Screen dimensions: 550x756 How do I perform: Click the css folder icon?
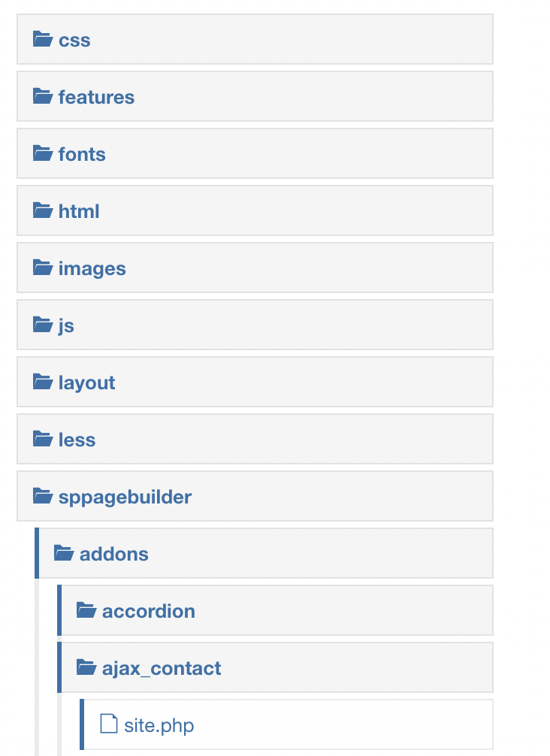[x=43, y=39]
